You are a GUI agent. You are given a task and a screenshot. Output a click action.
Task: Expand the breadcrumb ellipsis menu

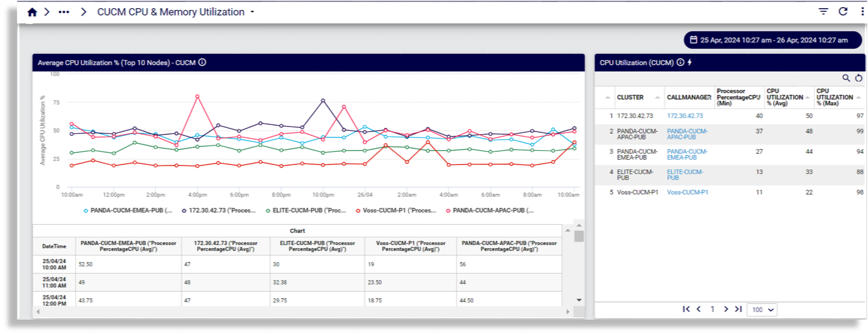pyautogui.click(x=64, y=12)
